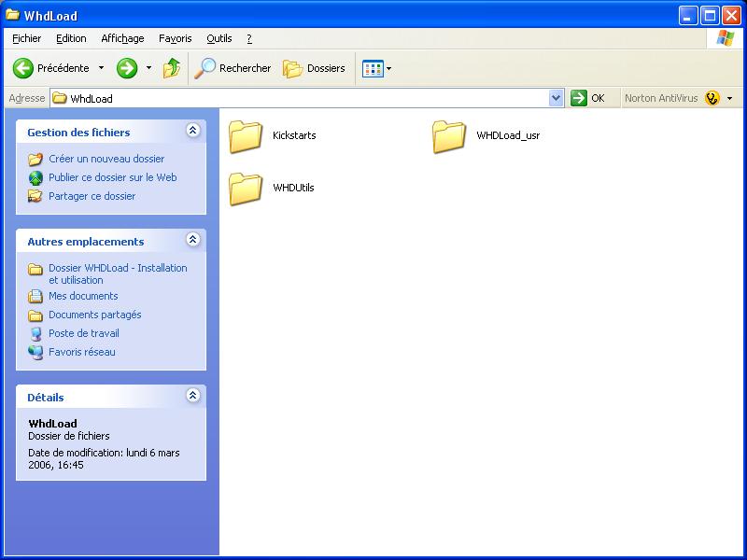Collapse the Détails panel
This screenshot has height=560, width=747.
coord(192,395)
